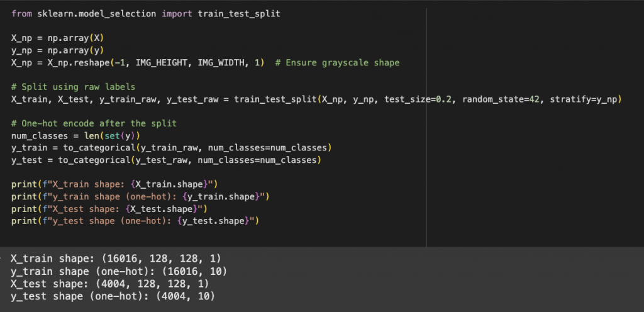This screenshot has width=644, height=312.
Task: Click the 'num_classes = len(set(y))' line
Action: coord(76,135)
